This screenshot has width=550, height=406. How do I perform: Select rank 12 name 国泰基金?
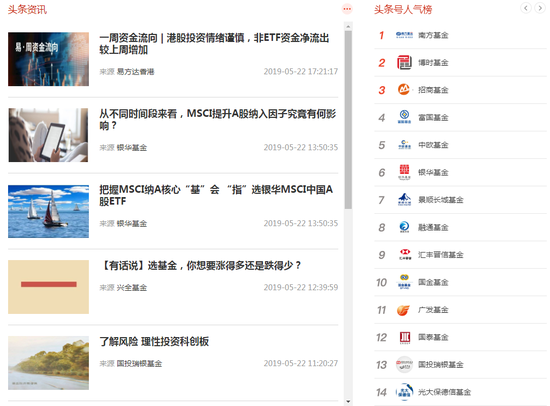(433, 337)
